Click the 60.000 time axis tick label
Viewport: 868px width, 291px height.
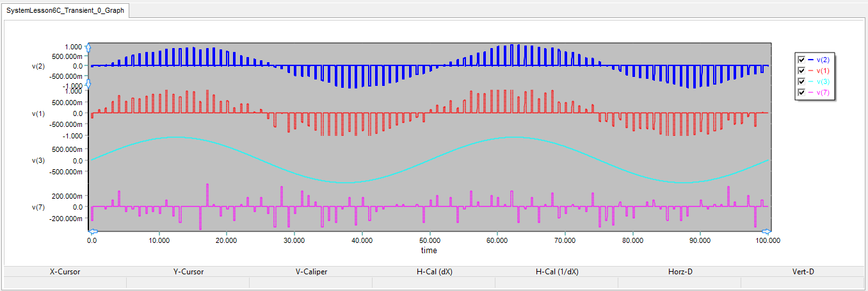point(497,241)
